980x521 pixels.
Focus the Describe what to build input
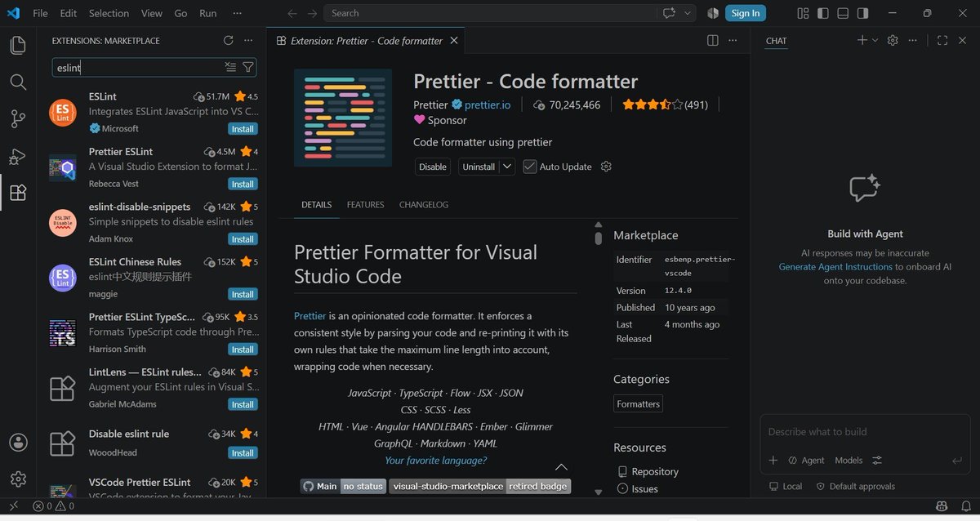[865, 432]
